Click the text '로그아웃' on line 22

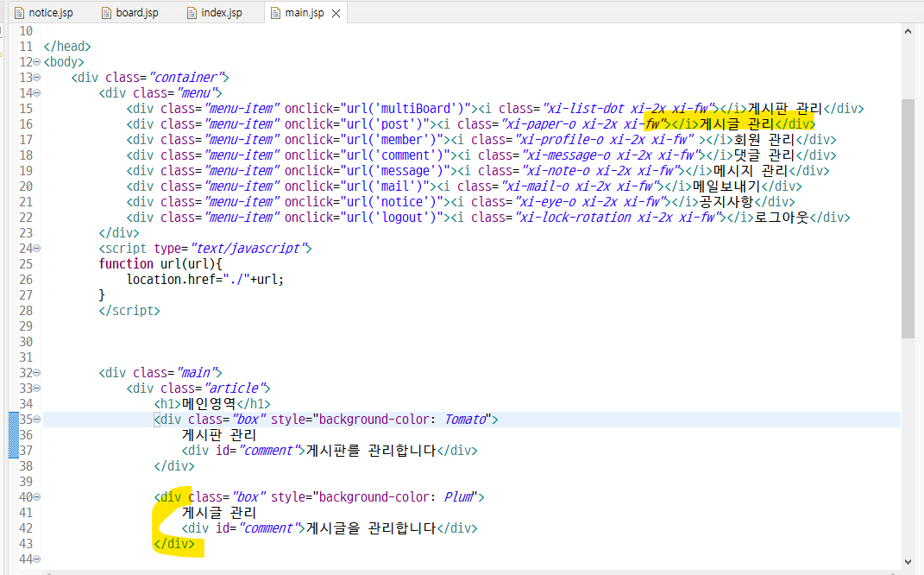pos(782,217)
